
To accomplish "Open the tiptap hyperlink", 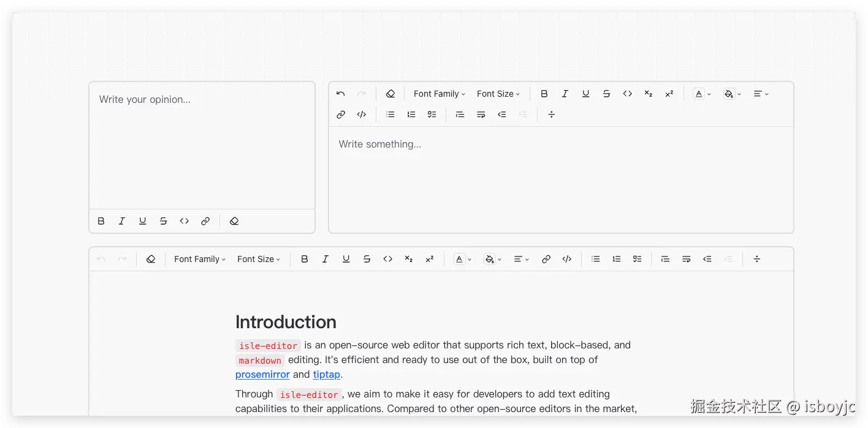I will [327, 374].
